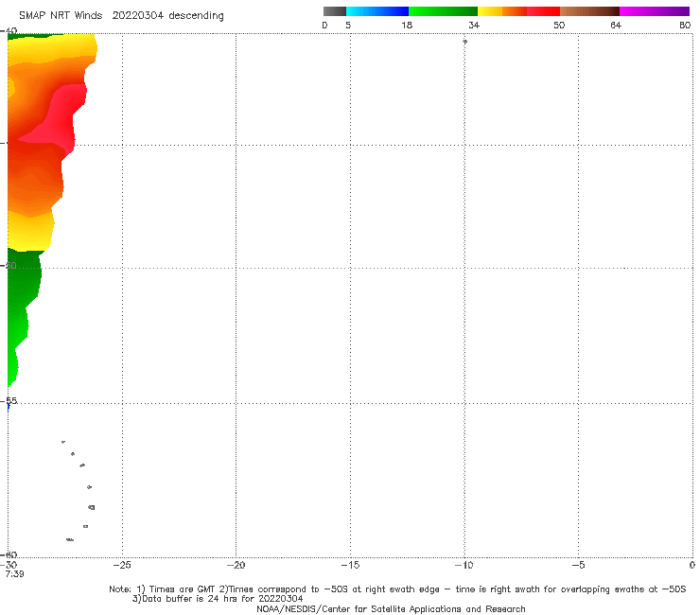The height and width of the screenshot is (615, 700).
Task: Click the latitude label "-40" at top left
Action: pos(9,31)
